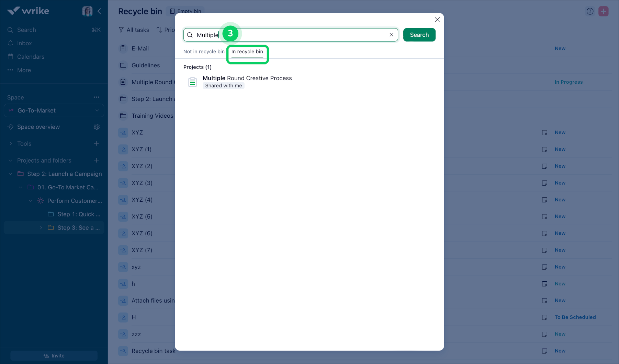
Task: Collapse the sidebar with the chevron arrow
Action: 100,11
